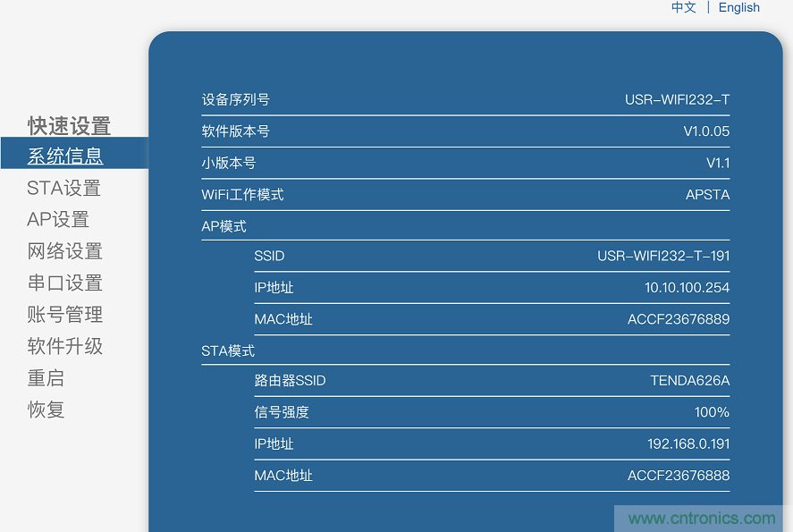Click the SSID value USR-WIFI232-T-191
The width and height of the screenshot is (793, 532).
pyautogui.click(x=663, y=256)
